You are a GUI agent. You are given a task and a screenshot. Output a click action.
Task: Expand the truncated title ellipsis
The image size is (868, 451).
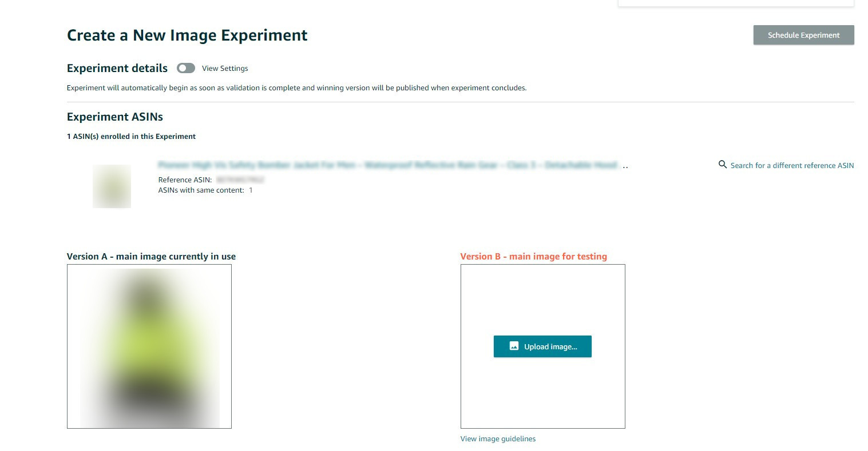(x=625, y=166)
